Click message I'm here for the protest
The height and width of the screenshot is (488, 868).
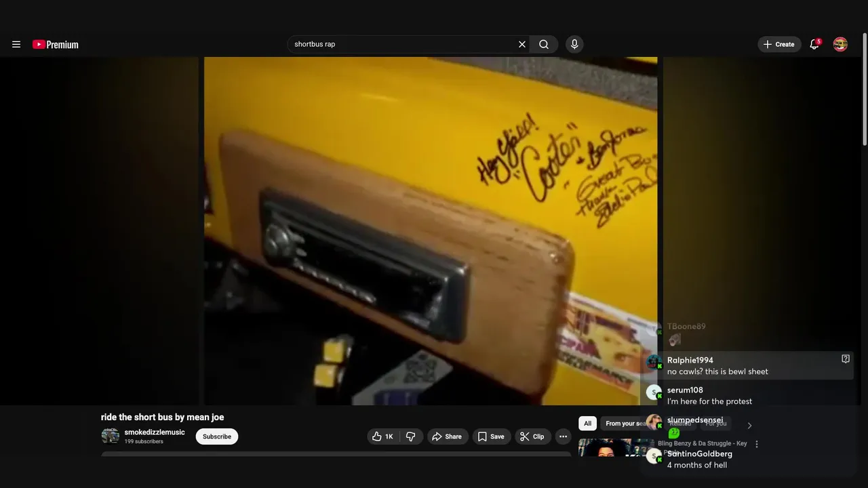709,401
